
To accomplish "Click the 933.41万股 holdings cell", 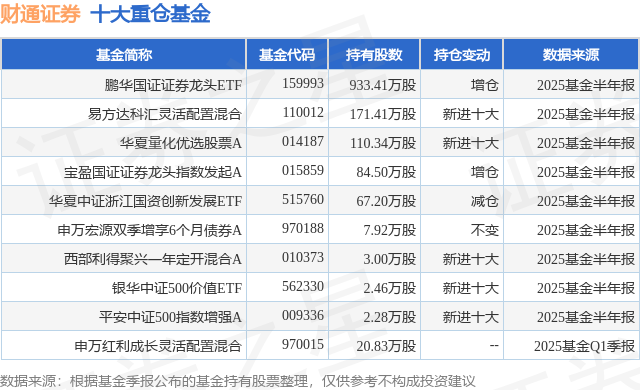I will click(382, 85).
